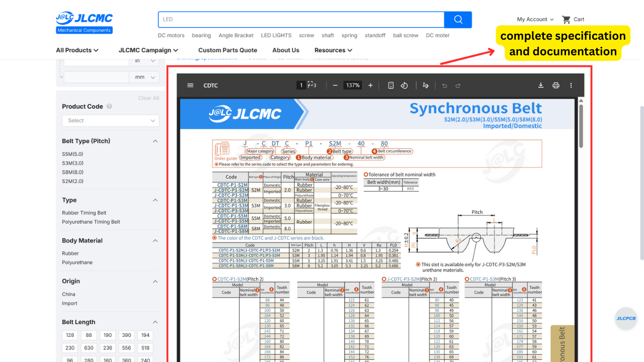Image resolution: width=644 pixels, height=362 pixels.
Task: Select belt length 630
Action: (x=89, y=348)
